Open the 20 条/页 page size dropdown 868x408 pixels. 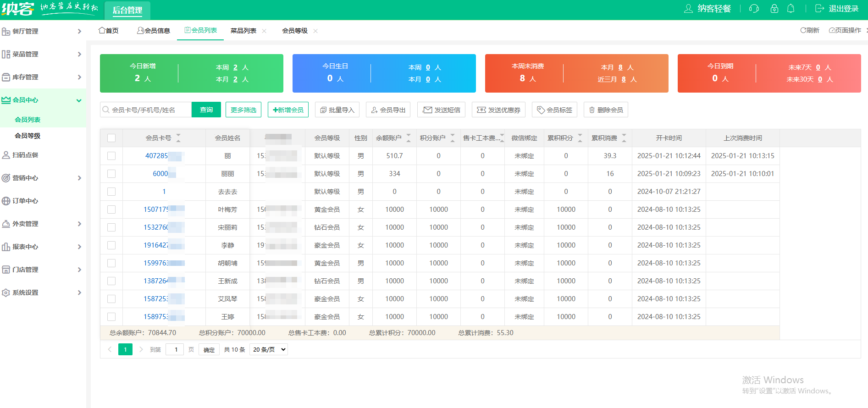[x=269, y=349]
